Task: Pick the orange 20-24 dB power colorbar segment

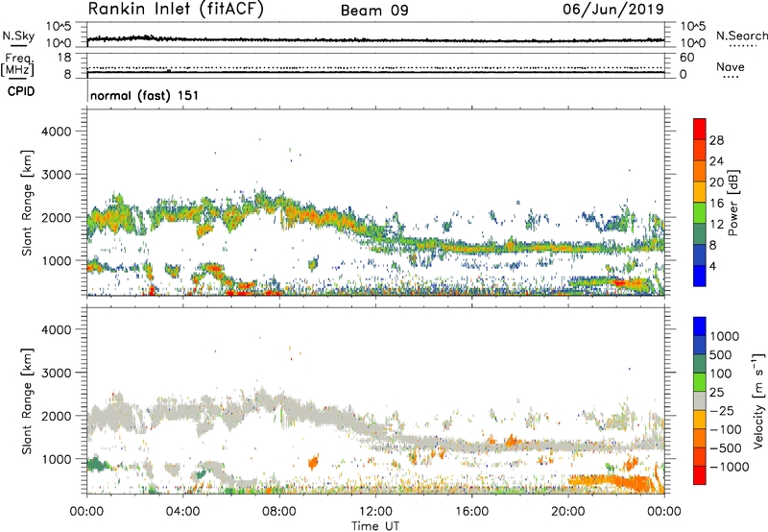Action: (700, 171)
